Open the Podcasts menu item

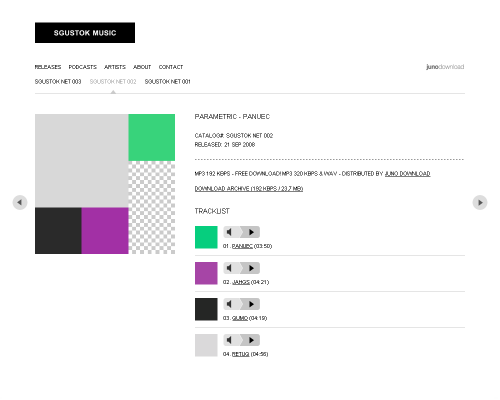tap(83, 67)
